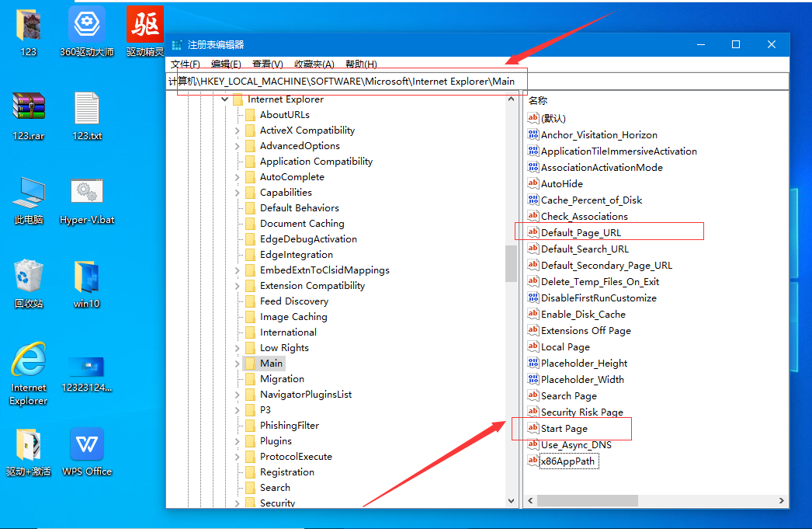Open the 帮助(H) help menu
The height and width of the screenshot is (529, 812).
coord(361,64)
